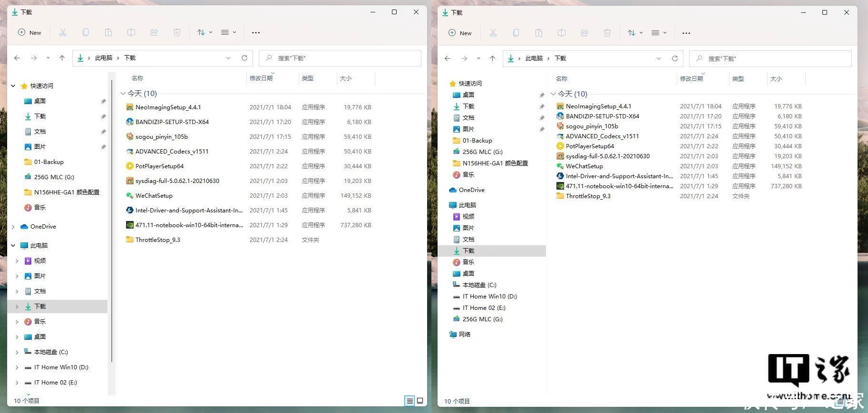Click 此电脑 breadcrumb in left window address bar

coord(104,58)
